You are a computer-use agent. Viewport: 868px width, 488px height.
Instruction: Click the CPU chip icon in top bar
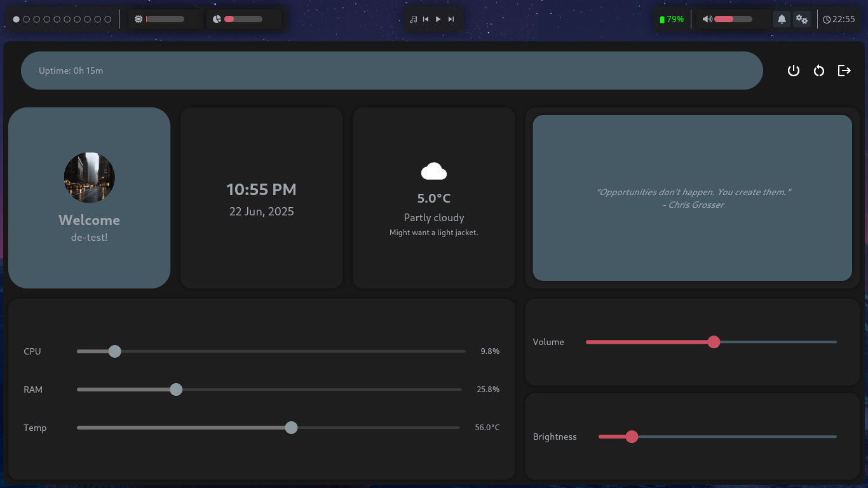139,19
